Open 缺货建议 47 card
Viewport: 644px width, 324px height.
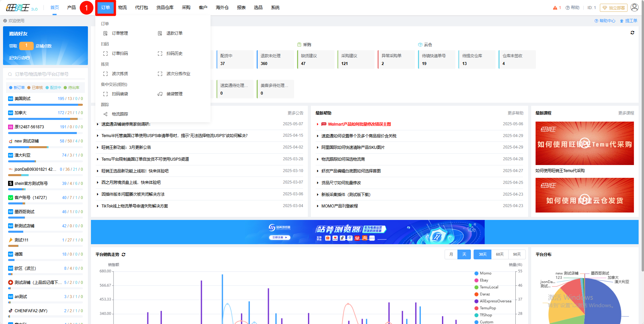[x=315, y=59]
